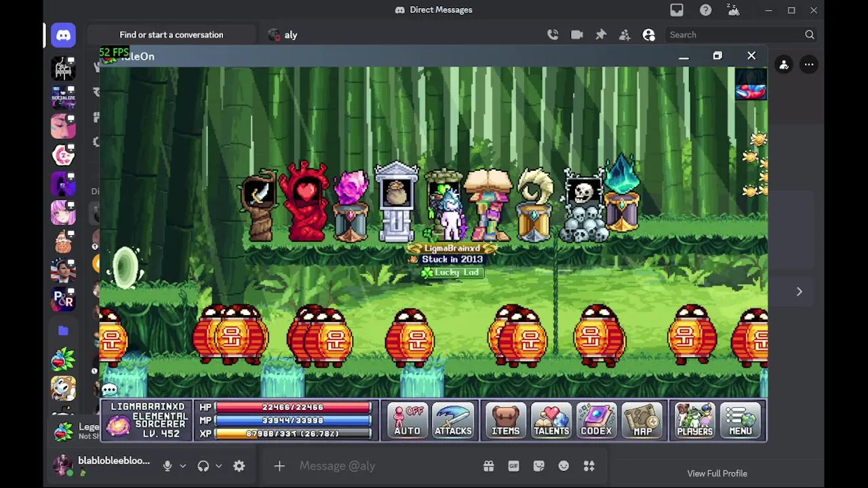Open Find or start a conversation
The width and height of the screenshot is (868, 488).
[172, 35]
